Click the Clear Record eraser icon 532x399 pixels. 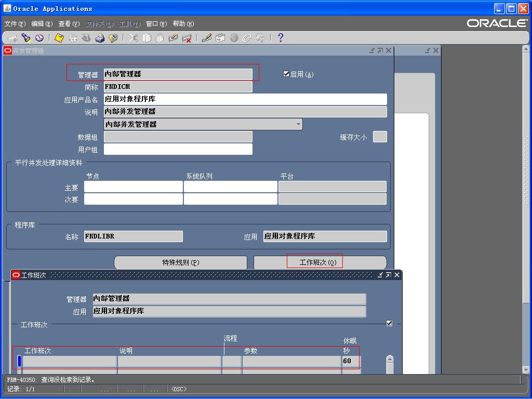click(x=173, y=38)
